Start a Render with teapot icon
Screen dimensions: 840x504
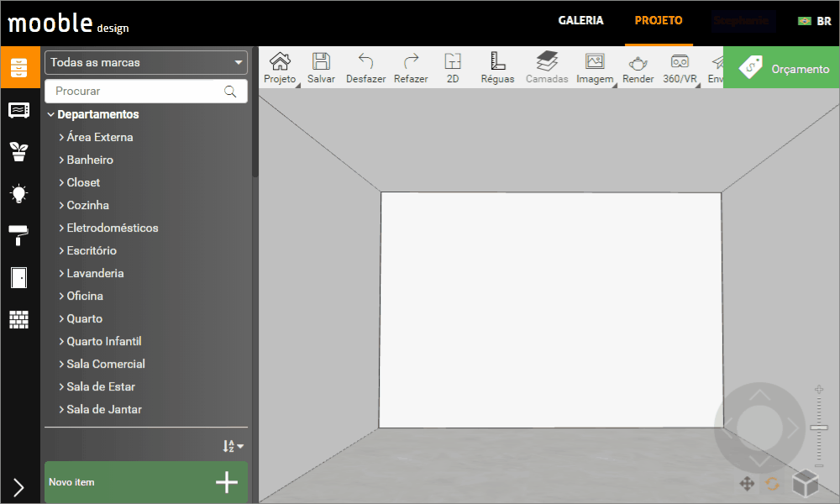pyautogui.click(x=638, y=68)
